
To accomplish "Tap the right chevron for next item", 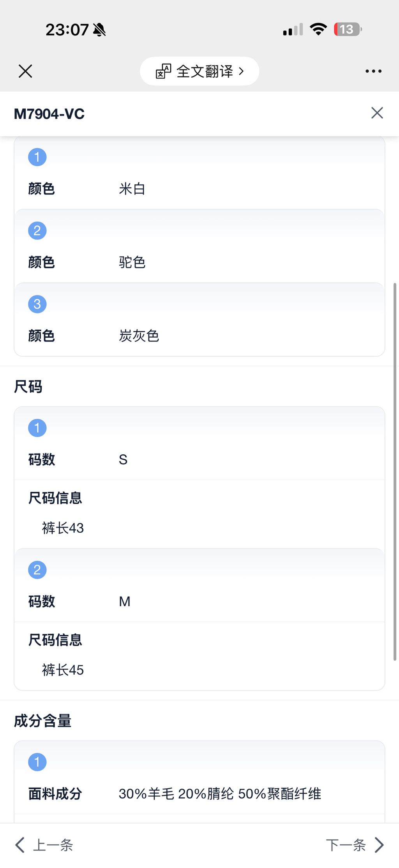I will (x=379, y=845).
